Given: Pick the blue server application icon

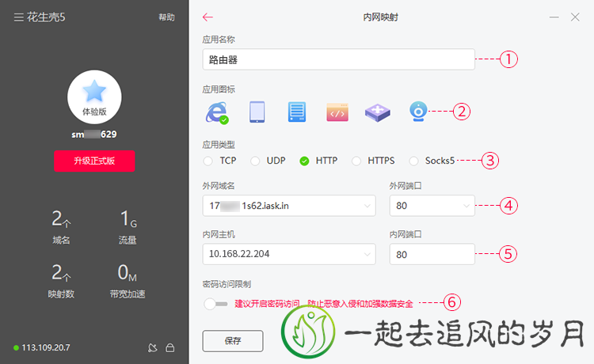Looking at the screenshot, I should click(297, 112).
